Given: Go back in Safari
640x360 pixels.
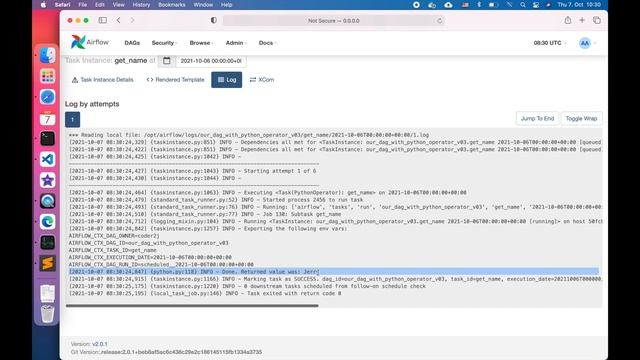Looking at the screenshot, I should pos(118,20).
